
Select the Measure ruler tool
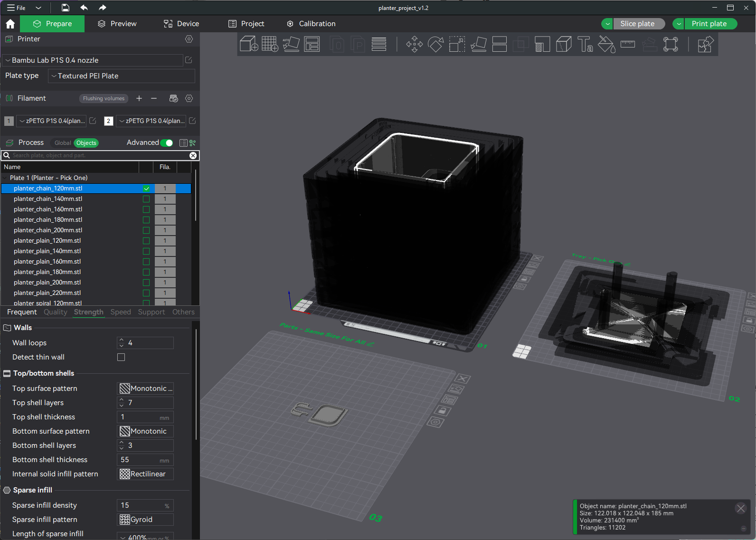coord(627,44)
